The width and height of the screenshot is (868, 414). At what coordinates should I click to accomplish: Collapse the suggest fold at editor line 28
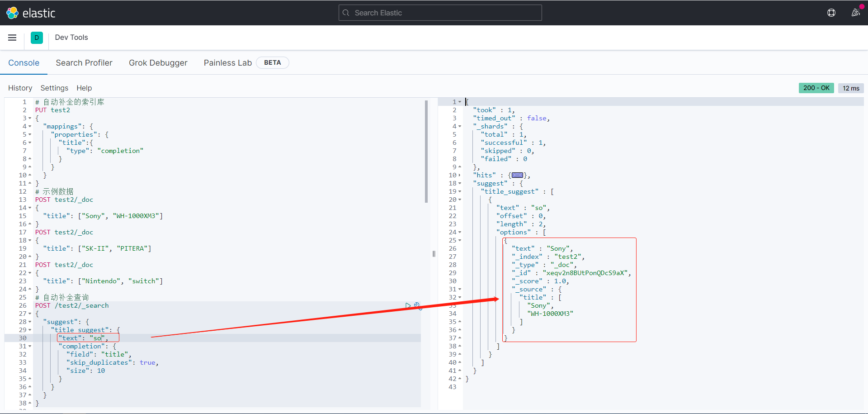(30, 322)
